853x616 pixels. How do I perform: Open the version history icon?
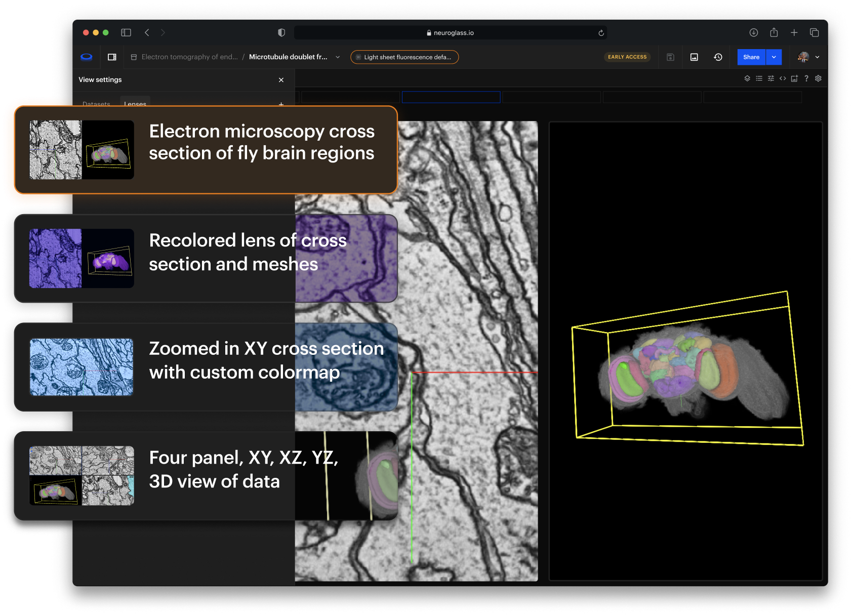(718, 57)
